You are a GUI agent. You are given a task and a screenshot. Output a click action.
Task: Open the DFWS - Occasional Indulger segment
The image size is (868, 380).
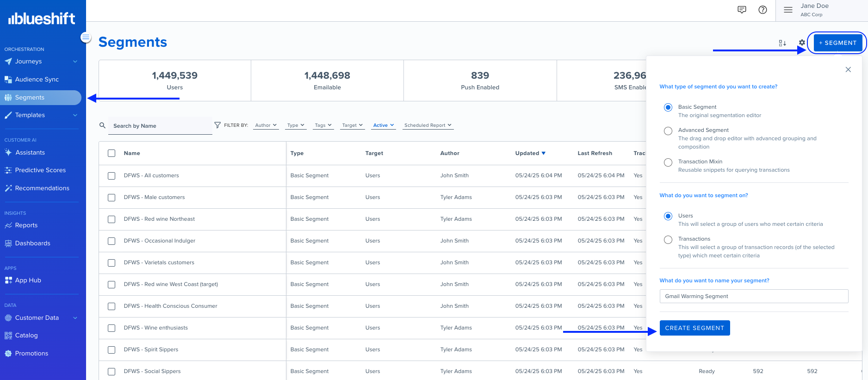pos(160,241)
